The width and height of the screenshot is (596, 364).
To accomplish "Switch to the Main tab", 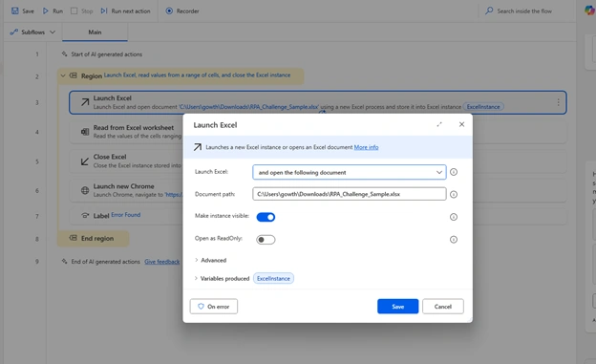I will [95, 32].
